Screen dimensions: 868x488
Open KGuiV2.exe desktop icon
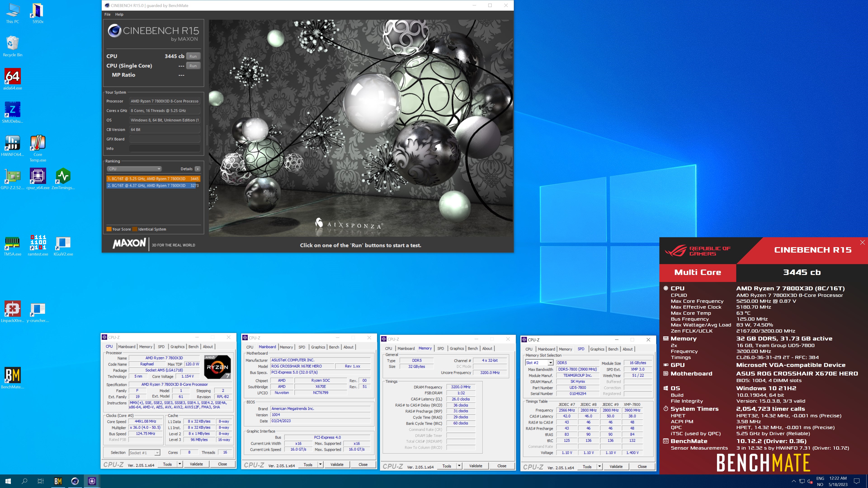click(63, 246)
